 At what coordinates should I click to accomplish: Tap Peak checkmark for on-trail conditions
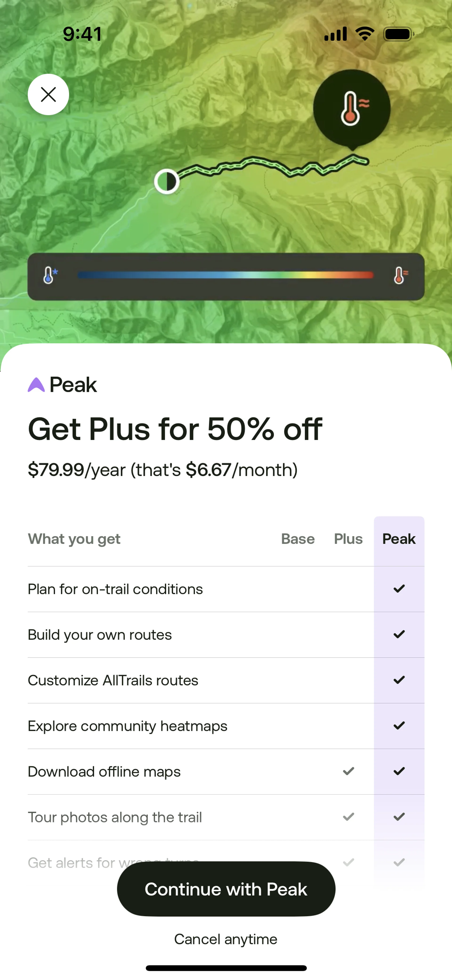pos(399,589)
